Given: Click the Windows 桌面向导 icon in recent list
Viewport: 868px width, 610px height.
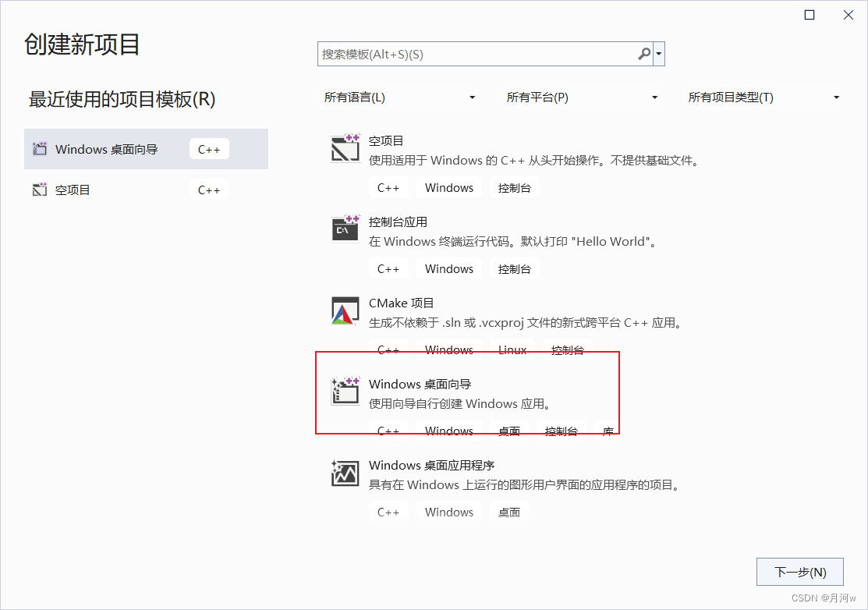Looking at the screenshot, I should point(40,148).
